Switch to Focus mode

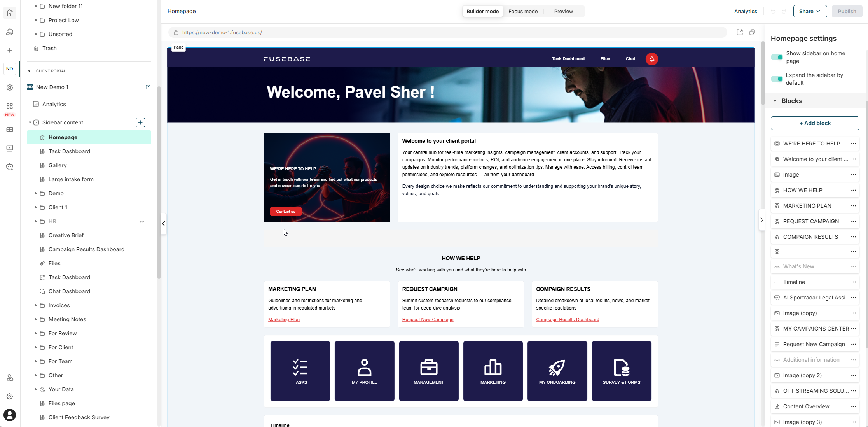click(x=523, y=11)
